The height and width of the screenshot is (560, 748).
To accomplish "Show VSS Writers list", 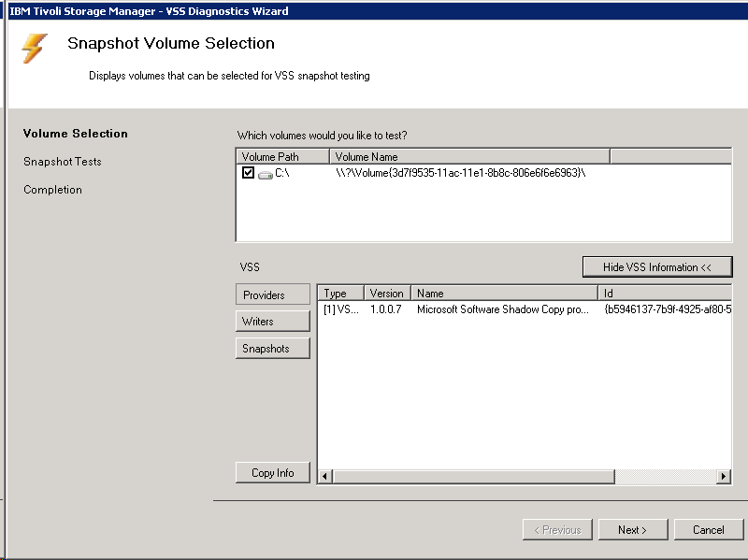I will [x=272, y=322].
